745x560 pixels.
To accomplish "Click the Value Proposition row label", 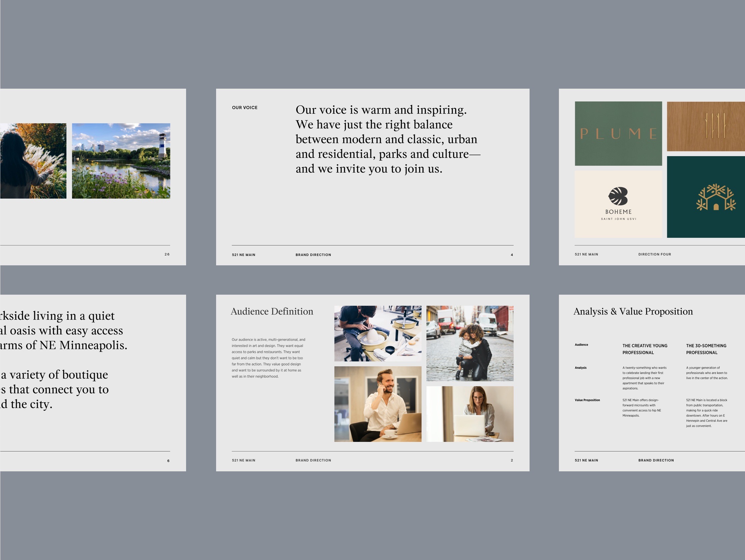I will [x=587, y=400].
